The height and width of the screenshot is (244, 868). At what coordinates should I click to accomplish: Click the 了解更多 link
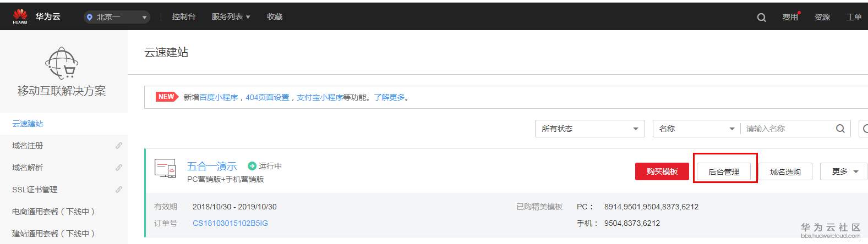[389, 97]
